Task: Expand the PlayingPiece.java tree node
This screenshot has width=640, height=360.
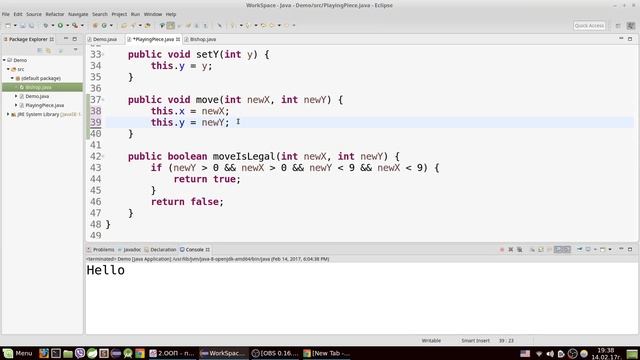Action: click(16, 105)
